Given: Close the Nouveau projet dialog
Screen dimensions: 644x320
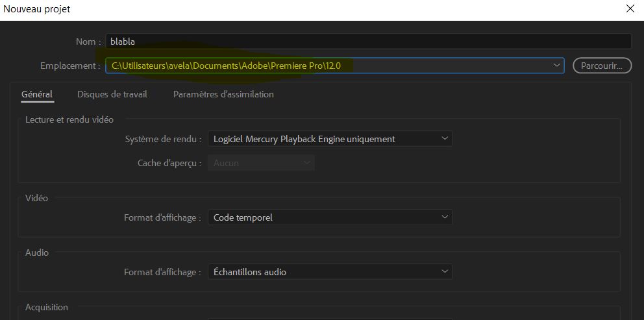Looking at the screenshot, I should pyautogui.click(x=630, y=8).
